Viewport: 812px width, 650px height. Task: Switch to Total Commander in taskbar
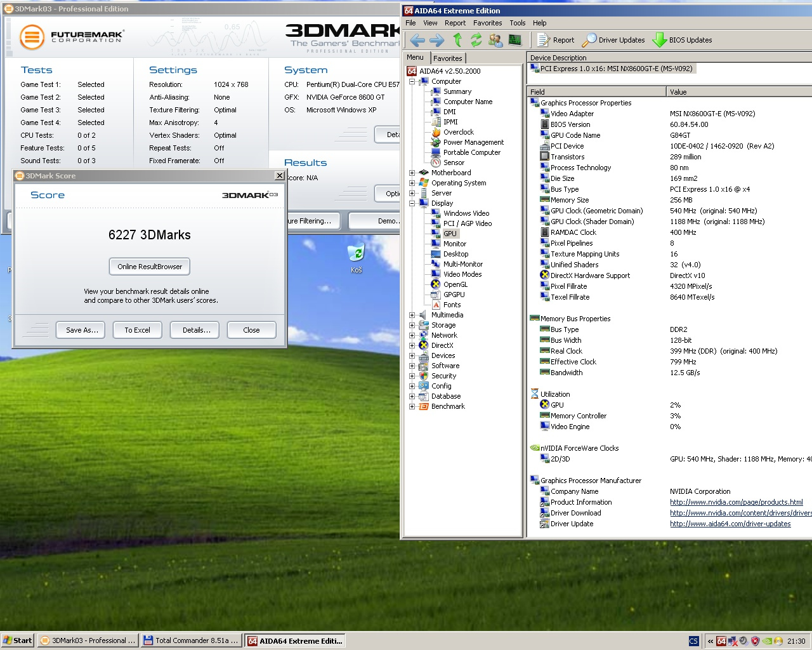(x=191, y=640)
